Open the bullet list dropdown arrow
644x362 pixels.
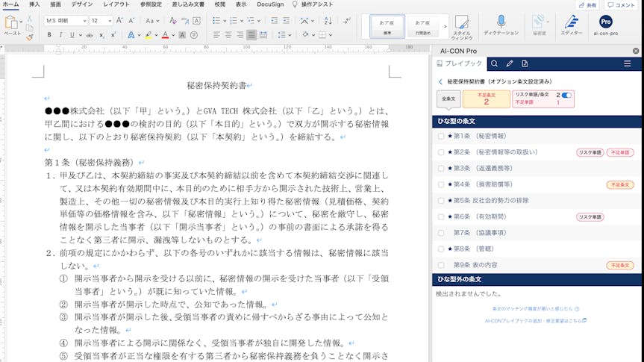click(x=225, y=21)
